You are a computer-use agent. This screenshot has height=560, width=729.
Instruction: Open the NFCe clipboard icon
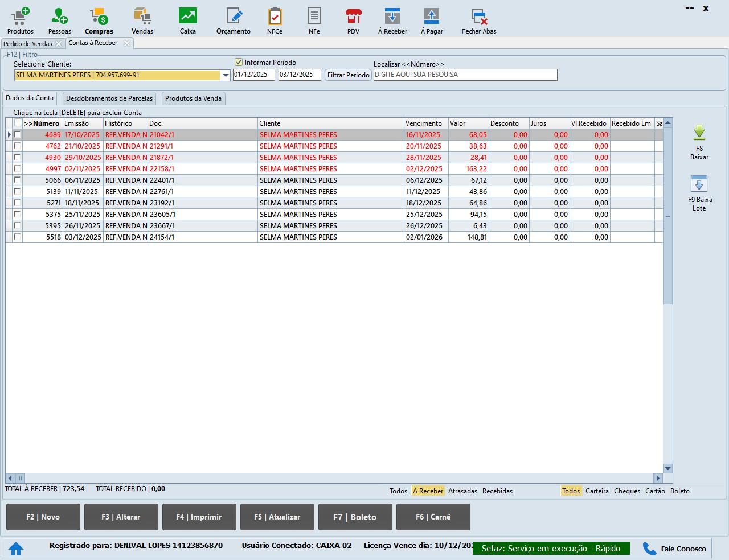275,16
